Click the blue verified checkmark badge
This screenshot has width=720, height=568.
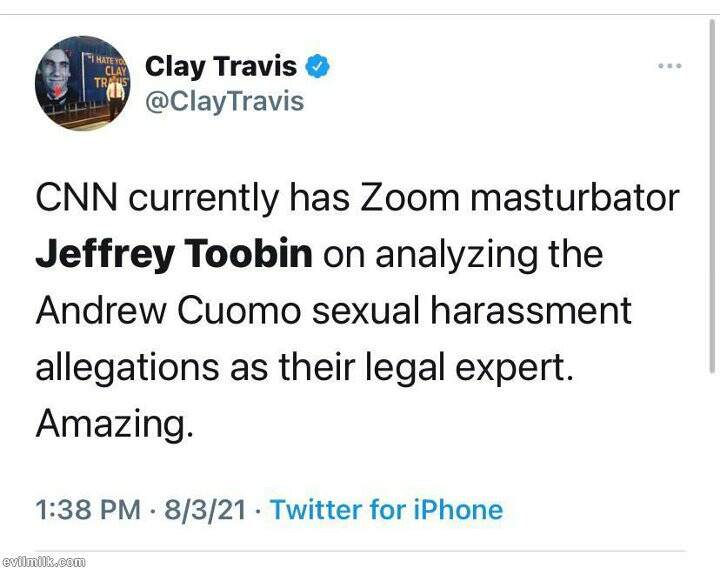coord(318,67)
